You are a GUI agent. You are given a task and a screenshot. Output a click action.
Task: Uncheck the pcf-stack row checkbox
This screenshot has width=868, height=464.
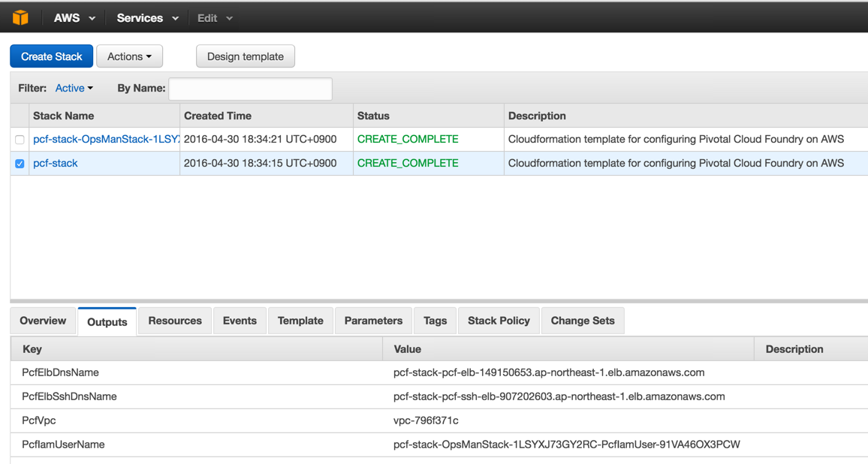tap(20, 164)
